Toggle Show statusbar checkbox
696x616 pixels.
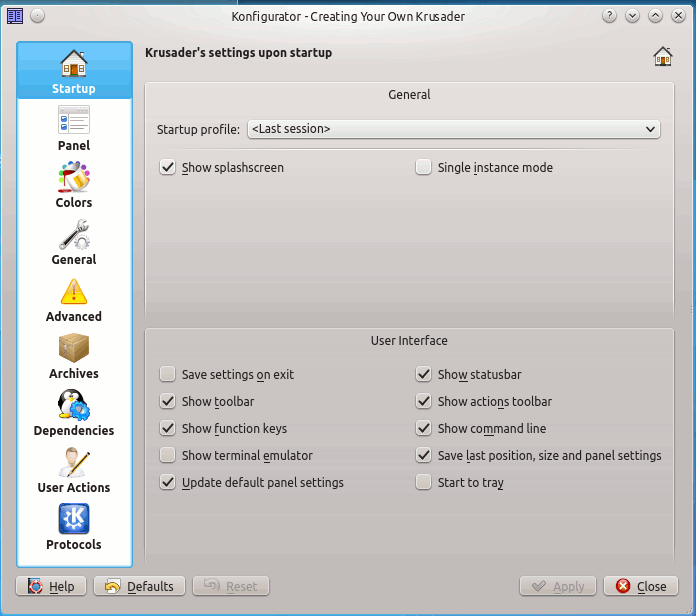pyautogui.click(x=423, y=374)
